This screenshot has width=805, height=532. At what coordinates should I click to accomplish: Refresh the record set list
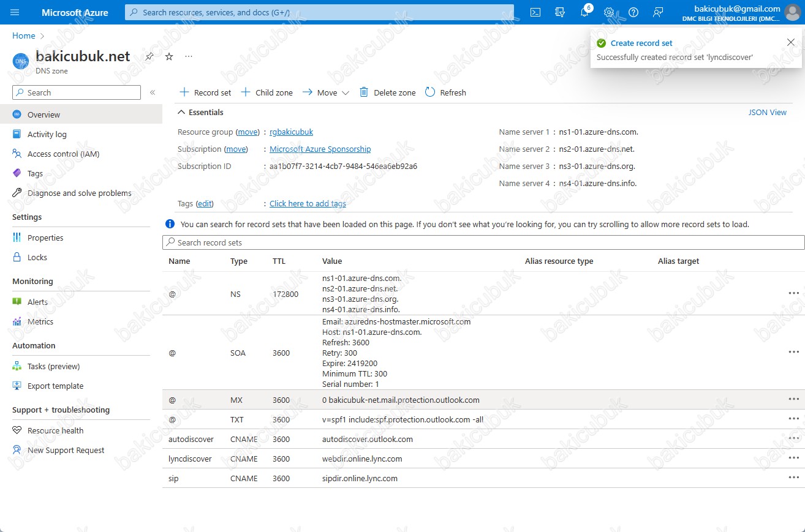(445, 92)
